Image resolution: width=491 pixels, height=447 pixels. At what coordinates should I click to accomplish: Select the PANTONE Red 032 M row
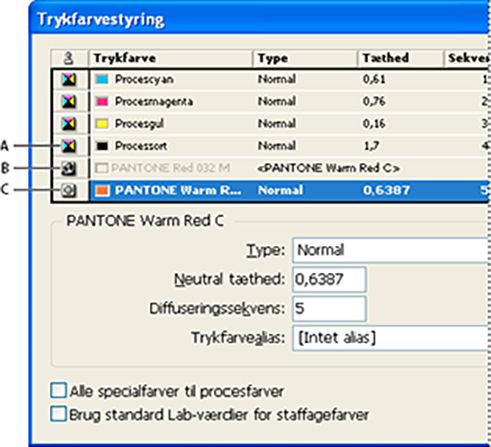[x=270, y=168]
